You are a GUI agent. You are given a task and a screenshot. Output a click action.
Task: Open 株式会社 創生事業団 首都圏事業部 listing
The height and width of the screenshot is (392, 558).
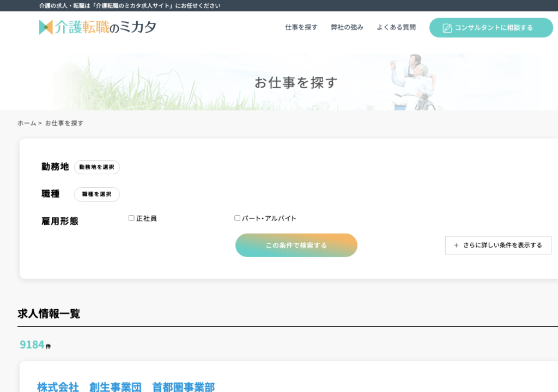click(x=126, y=387)
